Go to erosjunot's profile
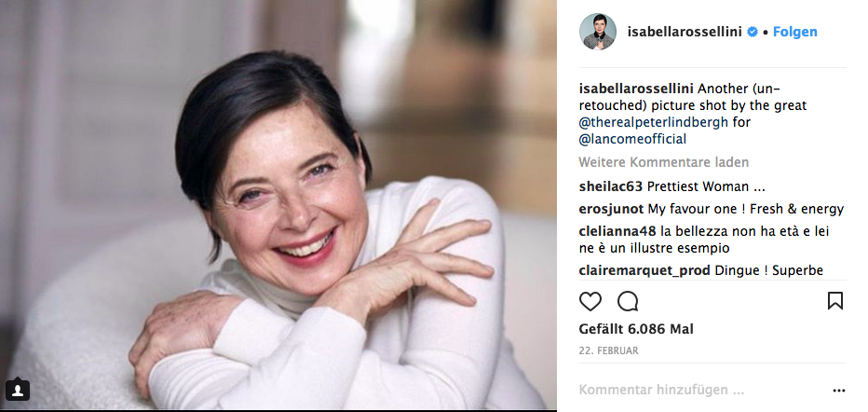Screen dimensions: 868x412 pyautogui.click(x=609, y=209)
